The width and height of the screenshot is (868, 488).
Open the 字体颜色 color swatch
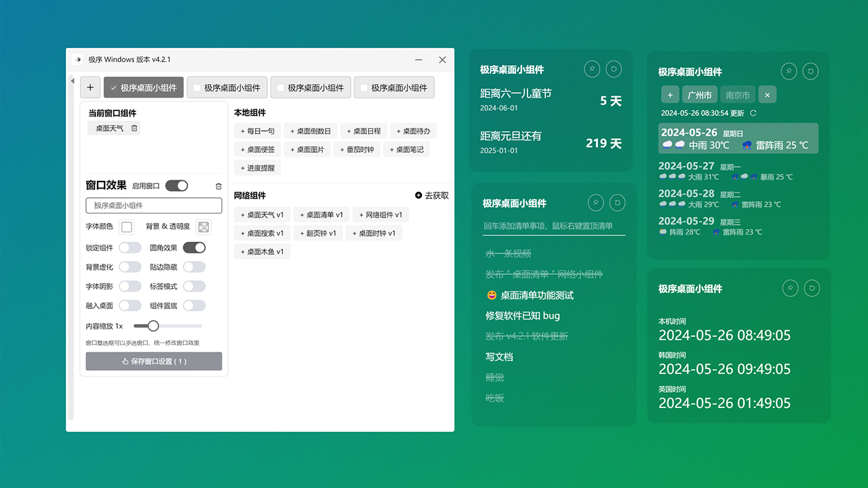pos(127,227)
